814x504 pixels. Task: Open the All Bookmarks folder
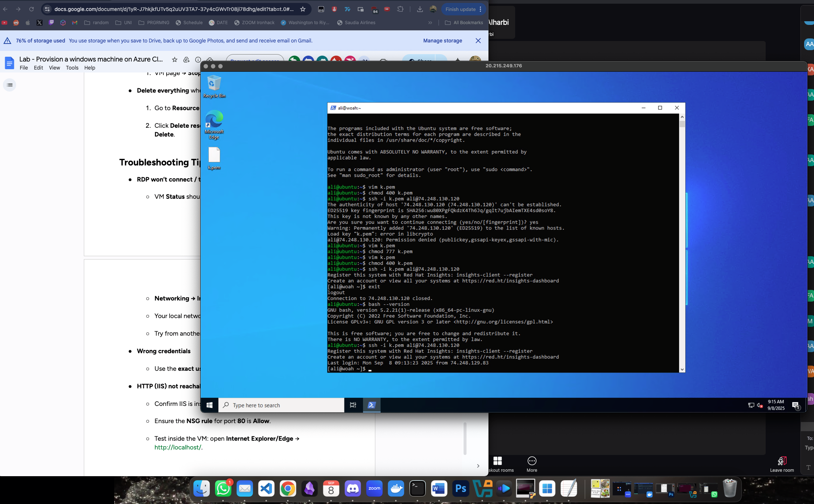[x=464, y=23]
